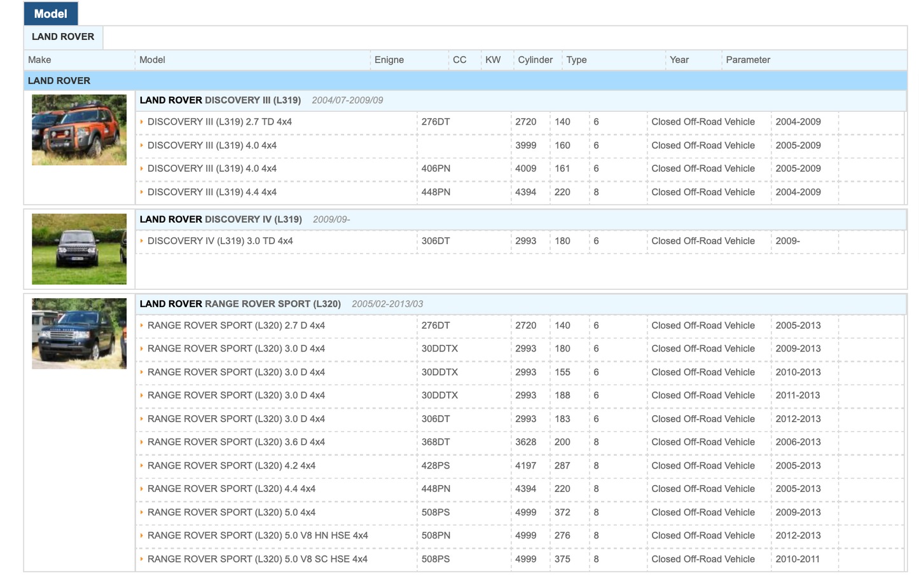This screenshot has width=919, height=588.
Task: Select RANGE ROVER SPORT 5.0 V8 HN HSE
Action: point(258,536)
